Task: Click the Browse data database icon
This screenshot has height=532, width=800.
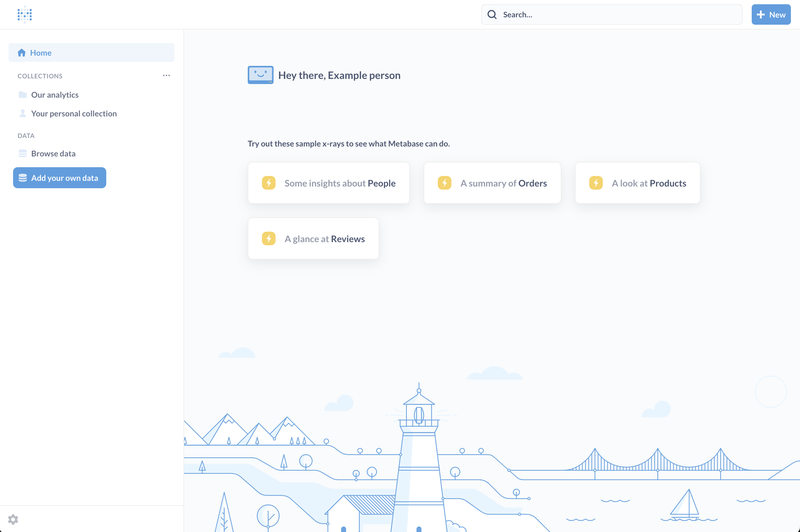Action: coord(23,153)
